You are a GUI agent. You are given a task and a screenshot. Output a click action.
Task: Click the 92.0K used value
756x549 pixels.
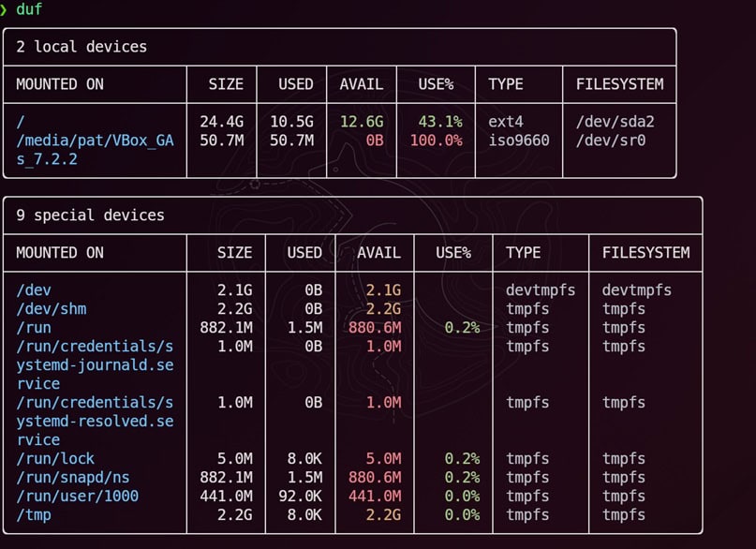299,497
